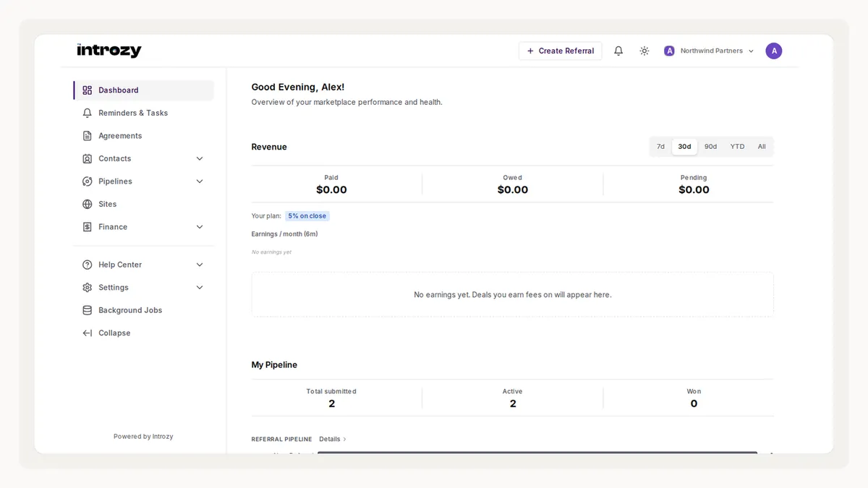Open the Northwind Partners workspace dropdown
Viewport: 868px width, 488px height.
[x=709, y=51]
